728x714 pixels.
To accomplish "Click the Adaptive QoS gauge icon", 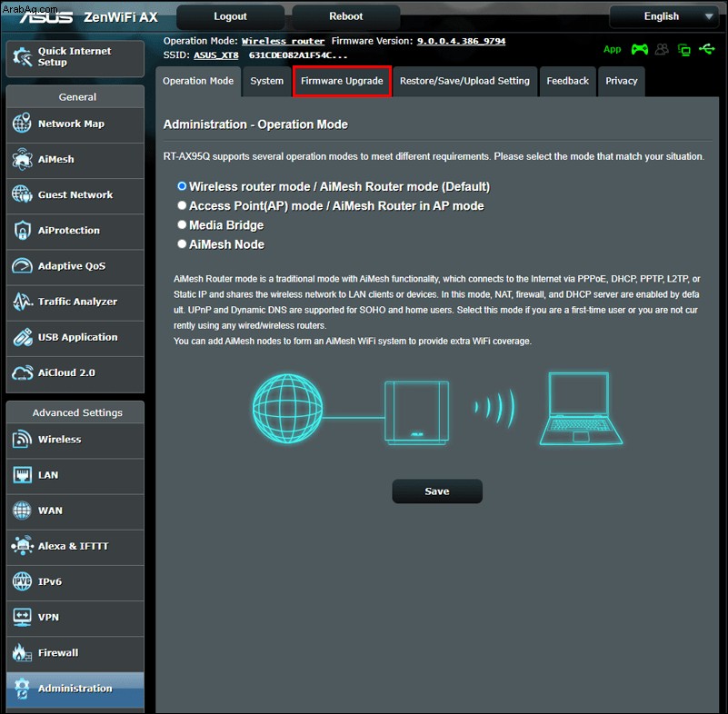I will (22, 266).
